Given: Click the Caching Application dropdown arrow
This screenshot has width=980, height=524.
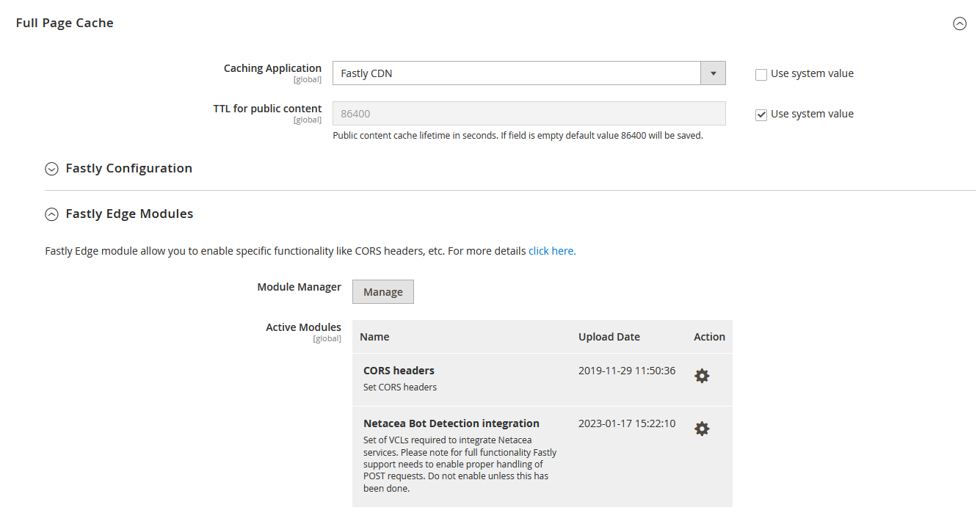Looking at the screenshot, I should [x=713, y=73].
